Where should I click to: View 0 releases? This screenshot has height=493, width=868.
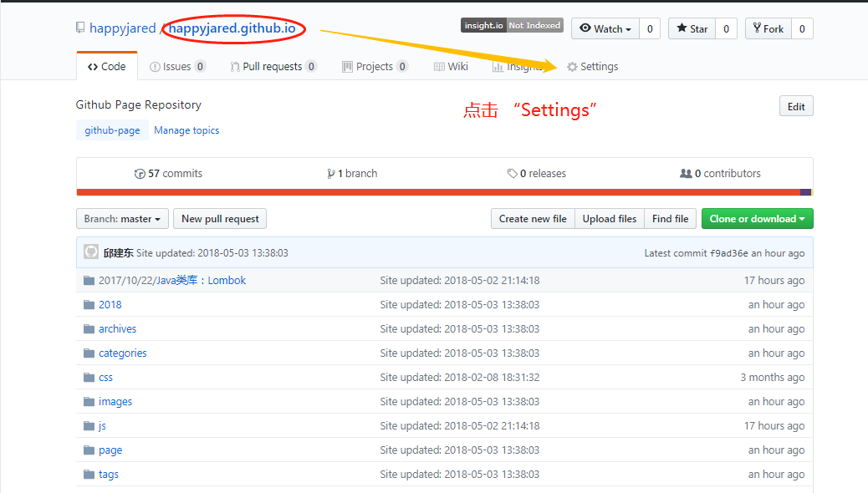click(x=536, y=174)
